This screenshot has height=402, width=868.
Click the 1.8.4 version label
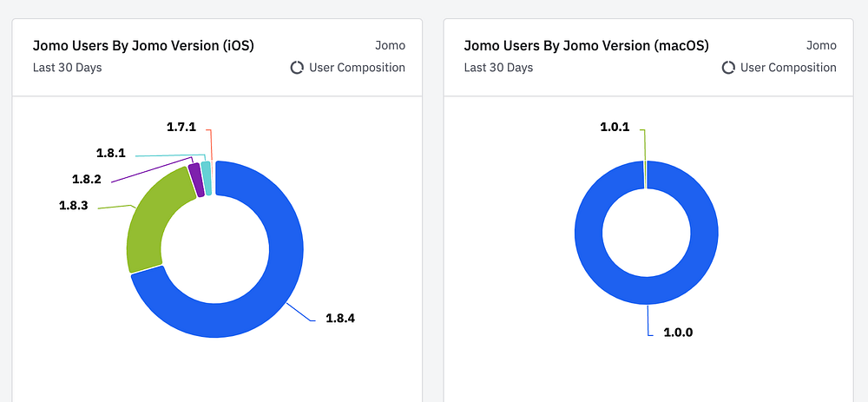coord(340,318)
